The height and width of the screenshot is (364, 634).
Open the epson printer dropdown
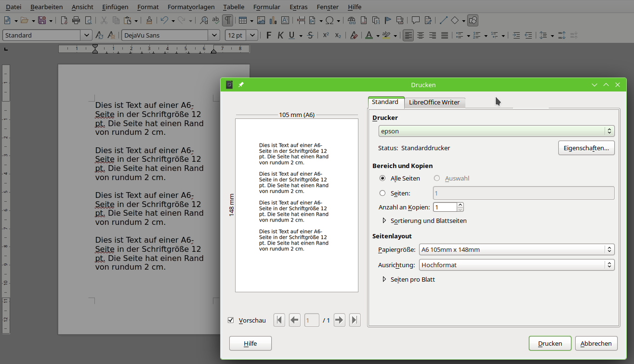[x=496, y=131]
